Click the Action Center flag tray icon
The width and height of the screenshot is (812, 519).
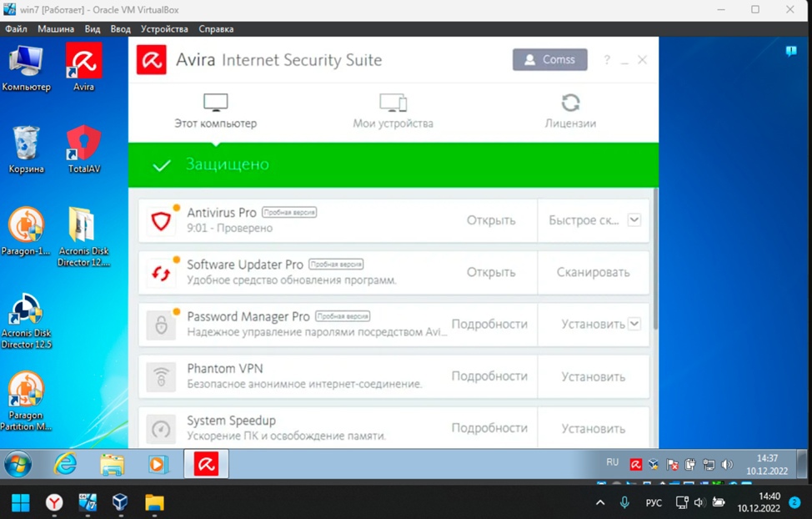point(672,465)
